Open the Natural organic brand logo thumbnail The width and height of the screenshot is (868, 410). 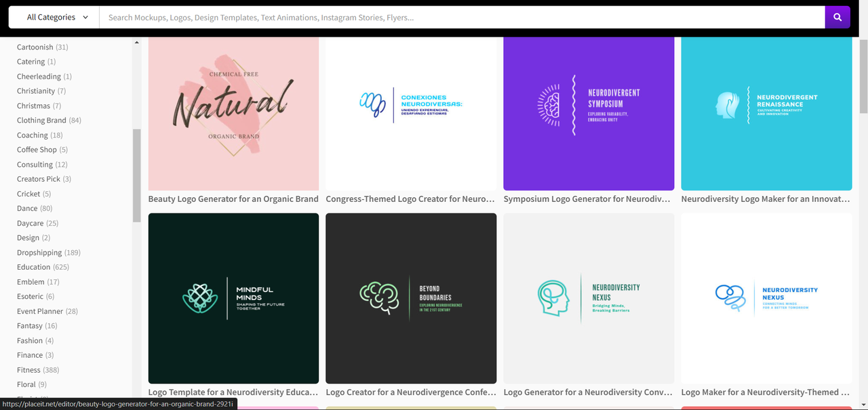tap(233, 113)
